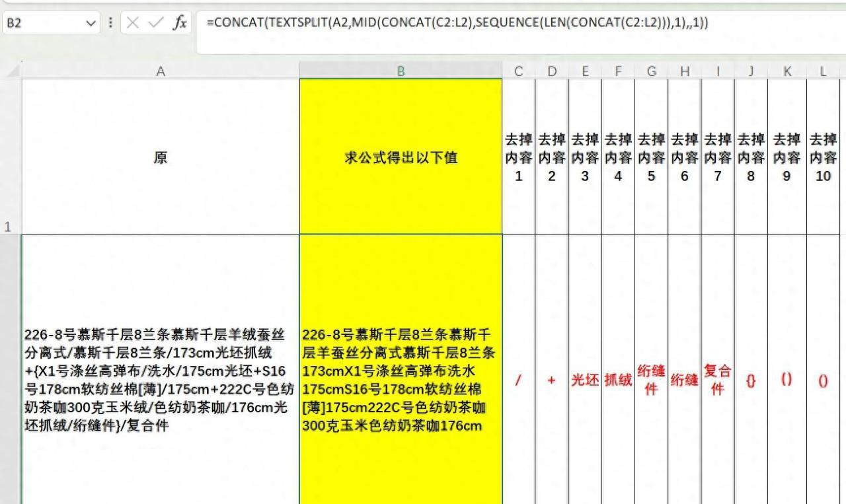
Task: Select column D header
Action: pos(552,71)
